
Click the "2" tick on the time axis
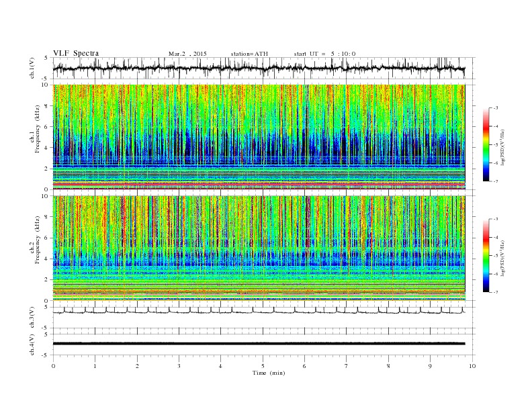137,366
